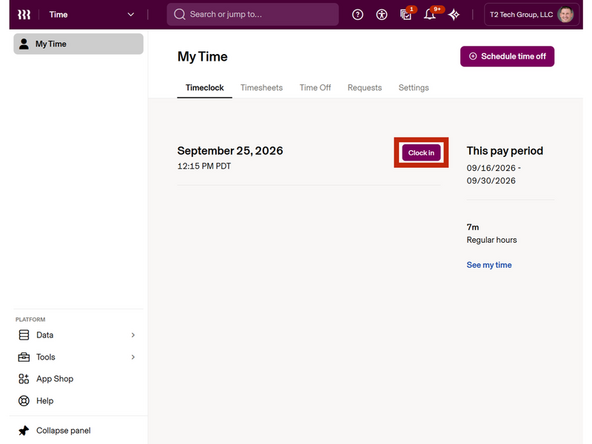Click the Rippling logo icon
Image resolution: width=592 pixels, height=444 pixels.
[x=24, y=15]
